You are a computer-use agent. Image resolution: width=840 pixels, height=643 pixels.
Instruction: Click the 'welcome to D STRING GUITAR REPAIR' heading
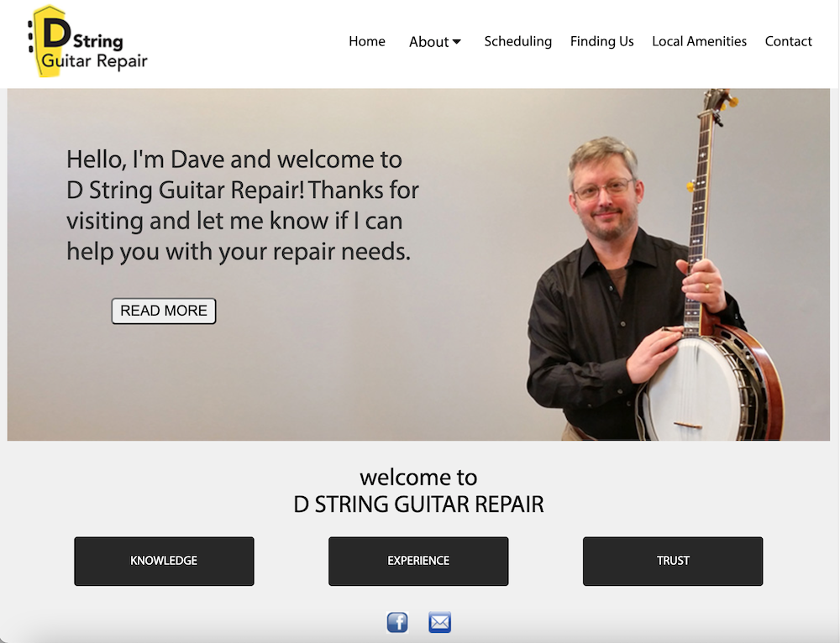[418, 491]
